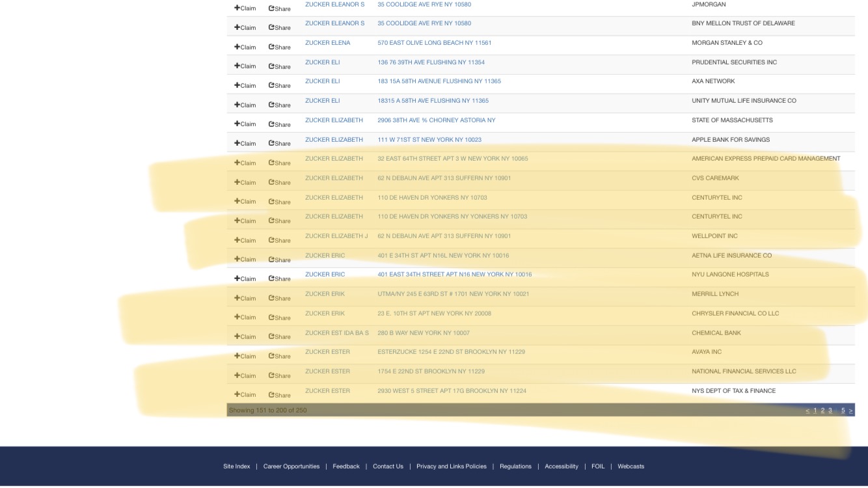
Task: Click address 136 76 39th Ave Flushing
Action: [x=431, y=62]
